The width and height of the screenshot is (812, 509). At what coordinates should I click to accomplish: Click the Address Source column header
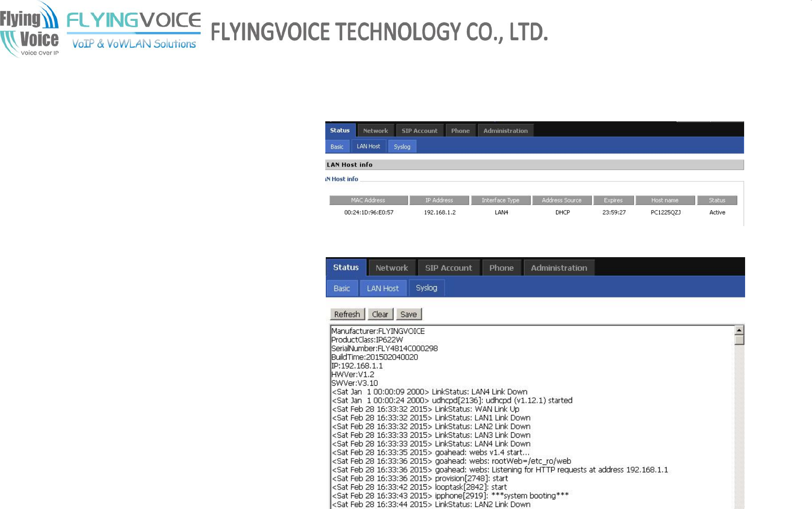562,200
